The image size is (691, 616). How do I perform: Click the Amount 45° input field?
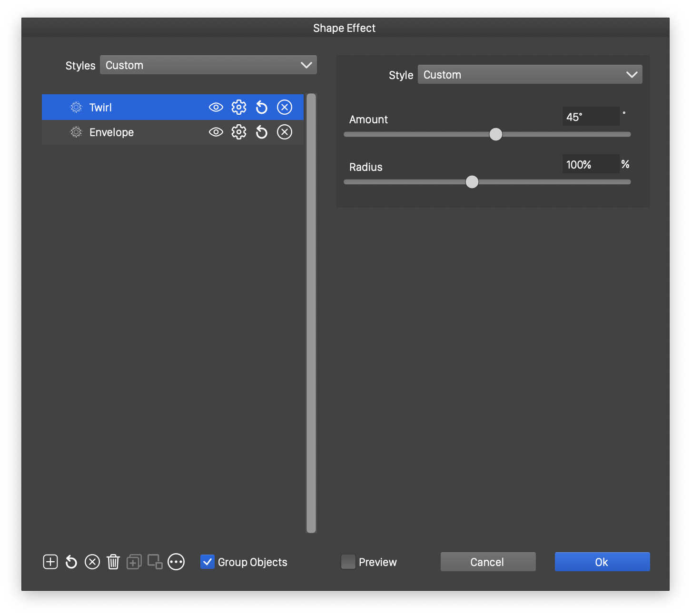point(591,117)
